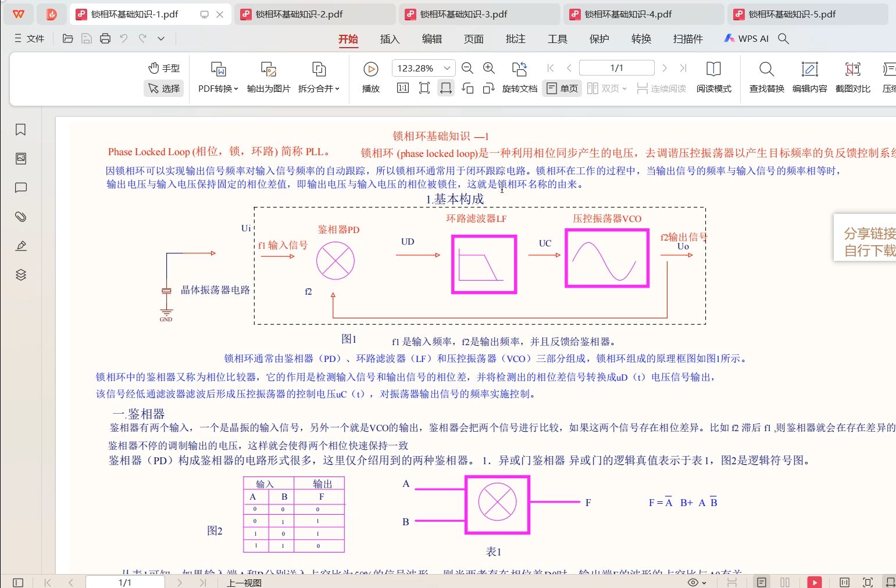Open the eye protection mode dropdown
This screenshot has height=588, width=896.
pos(697,582)
